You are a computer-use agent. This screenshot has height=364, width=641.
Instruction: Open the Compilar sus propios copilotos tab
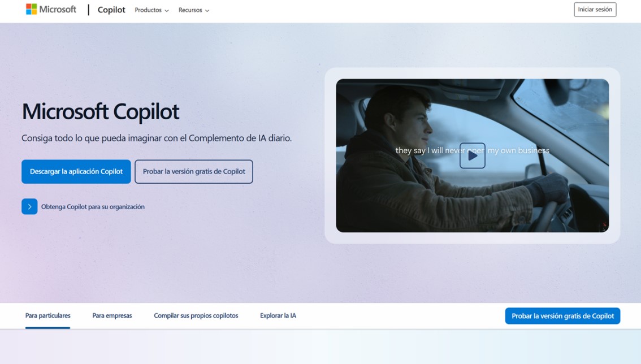196,315
